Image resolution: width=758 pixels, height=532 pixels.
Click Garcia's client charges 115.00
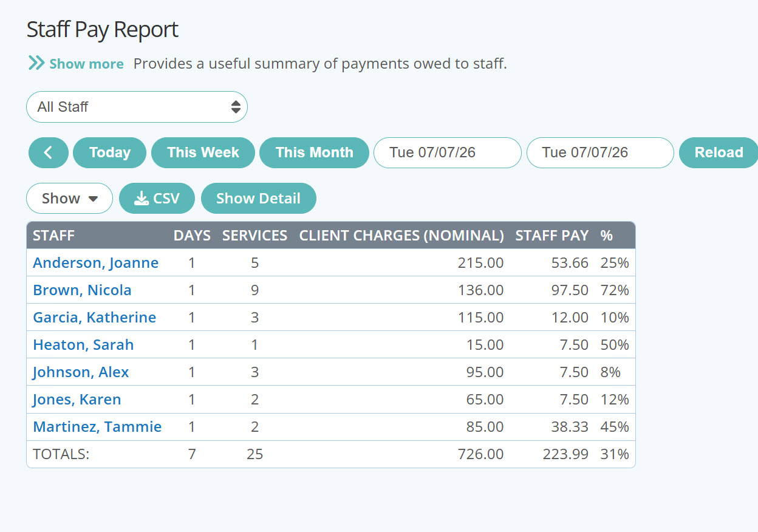click(480, 318)
